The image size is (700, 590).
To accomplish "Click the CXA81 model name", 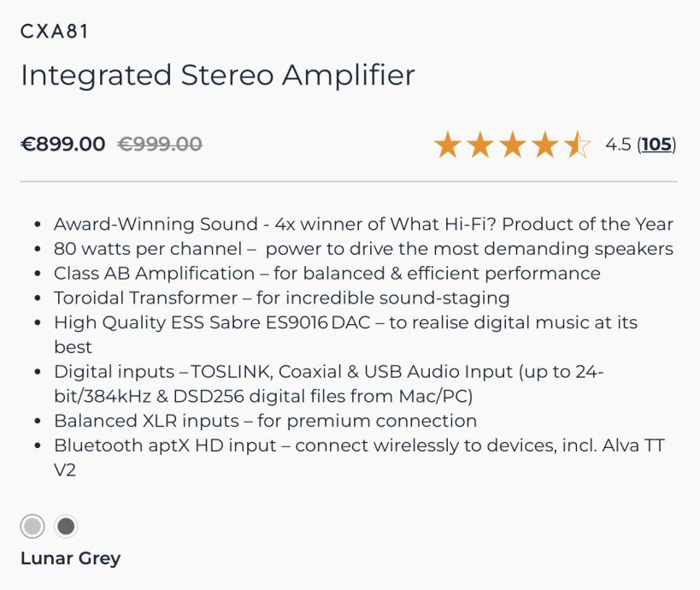I will click(x=54, y=32).
